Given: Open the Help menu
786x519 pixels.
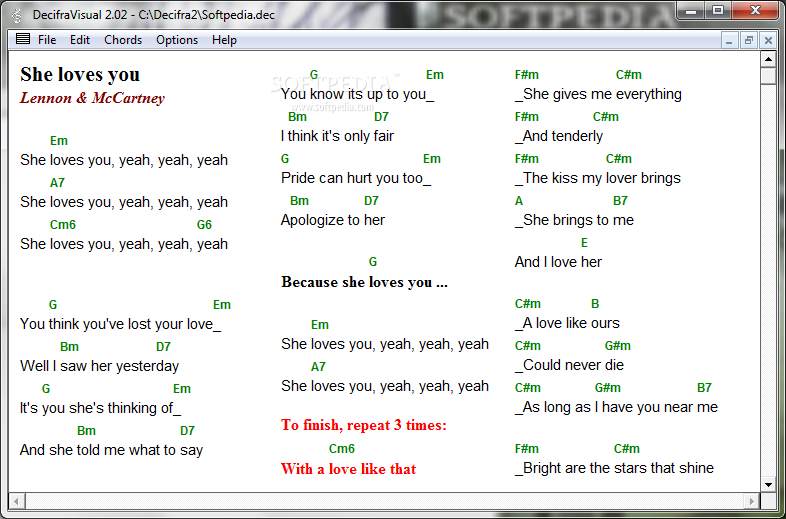Looking at the screenshot, I should point(224,40).
